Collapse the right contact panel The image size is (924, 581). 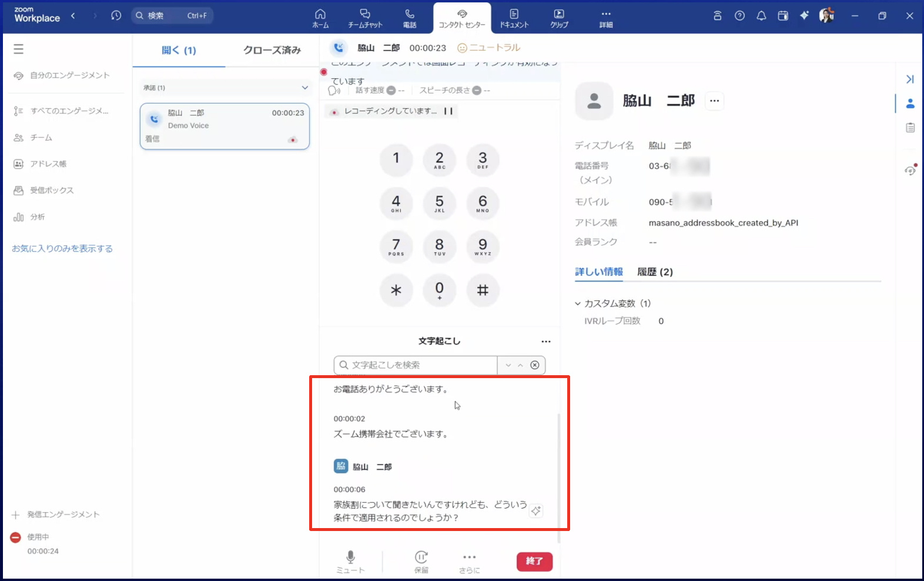point(910,79)
